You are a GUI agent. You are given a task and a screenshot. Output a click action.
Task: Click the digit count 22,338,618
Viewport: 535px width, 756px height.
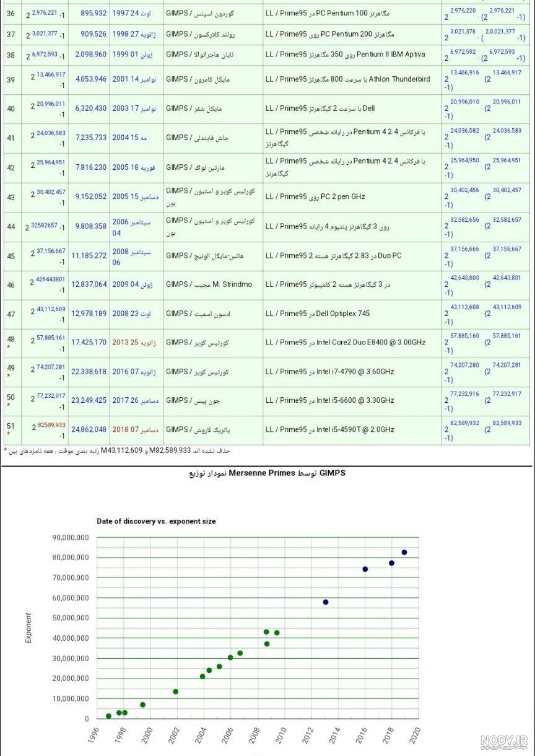pyautogui.click(x=89, y=372)
